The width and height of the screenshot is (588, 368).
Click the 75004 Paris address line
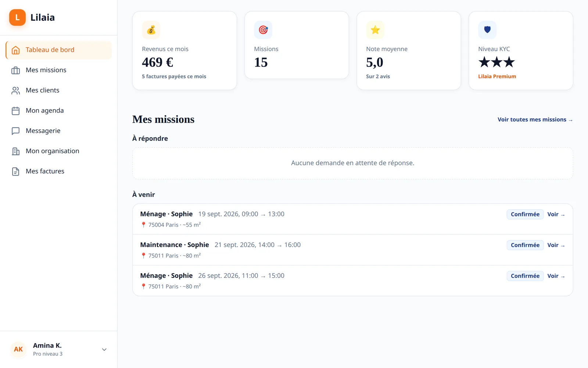[171, 225]
